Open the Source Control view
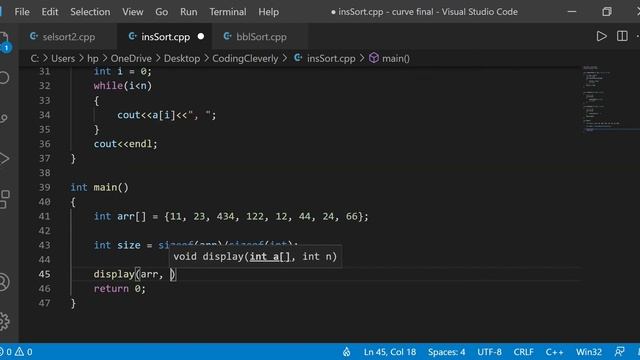 pos(4,118)
